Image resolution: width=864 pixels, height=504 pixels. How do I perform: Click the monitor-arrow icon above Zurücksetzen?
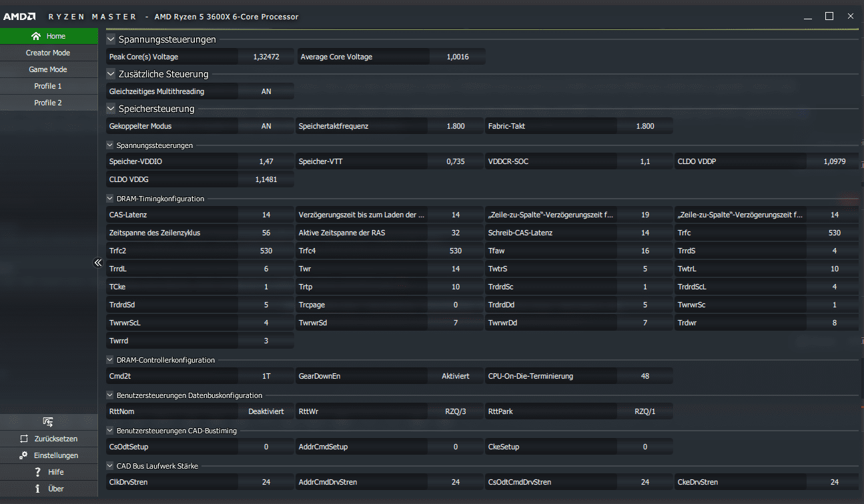click(x=48, y=422)
